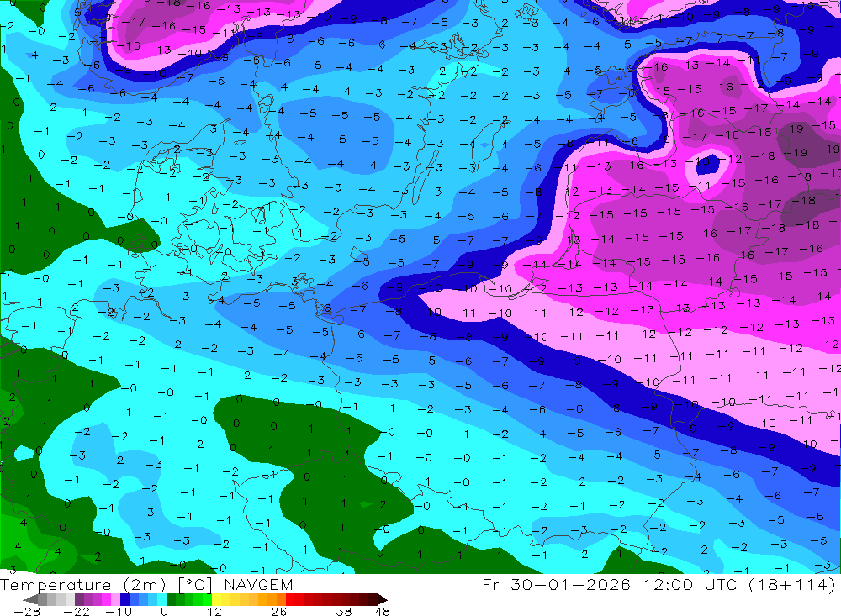Click the '-28' legend scale label

(27, 612)
